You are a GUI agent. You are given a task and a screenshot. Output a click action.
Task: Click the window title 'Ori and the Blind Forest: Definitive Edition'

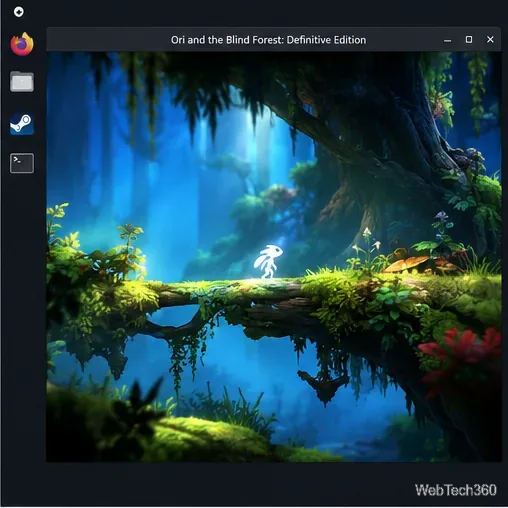coord(268,40)
